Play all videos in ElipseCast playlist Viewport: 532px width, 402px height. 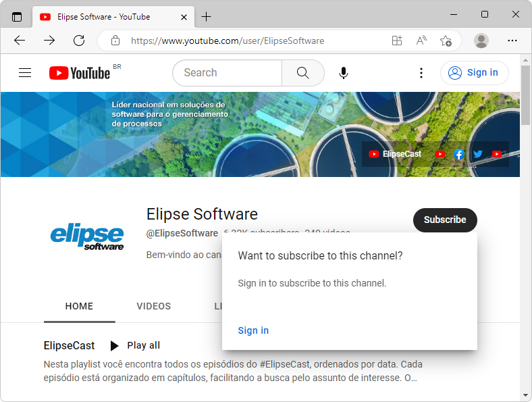135,345
